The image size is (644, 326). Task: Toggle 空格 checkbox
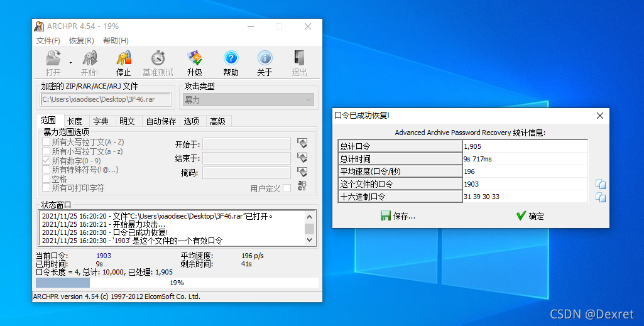click(46, 179)
